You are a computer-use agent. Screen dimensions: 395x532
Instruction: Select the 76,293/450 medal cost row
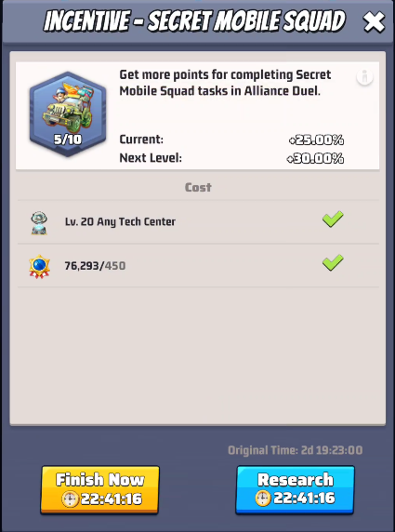click(x=198, y=265)
